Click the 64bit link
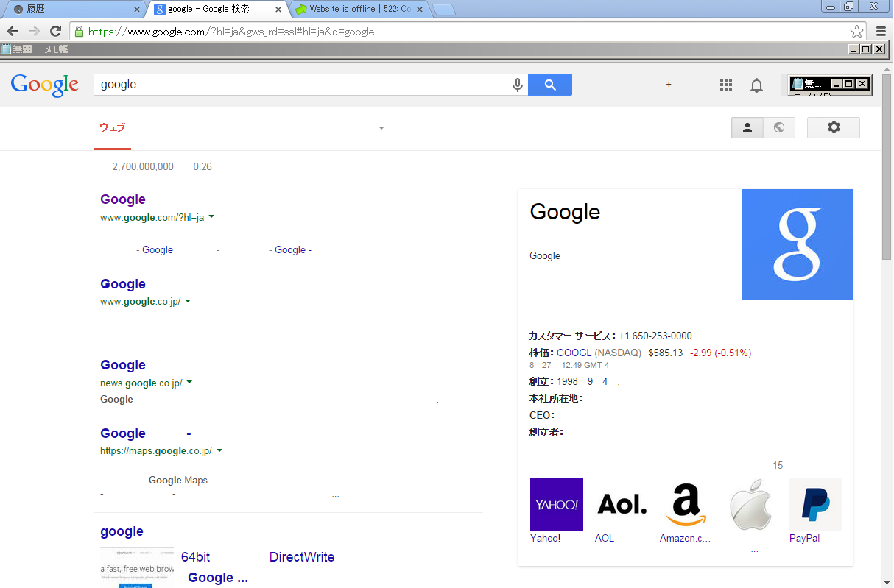This screenshot has width=894, height=588. coord(195,557)
